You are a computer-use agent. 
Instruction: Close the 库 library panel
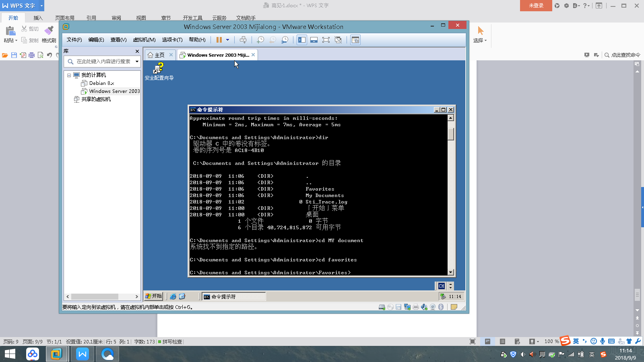coord(137,51)
